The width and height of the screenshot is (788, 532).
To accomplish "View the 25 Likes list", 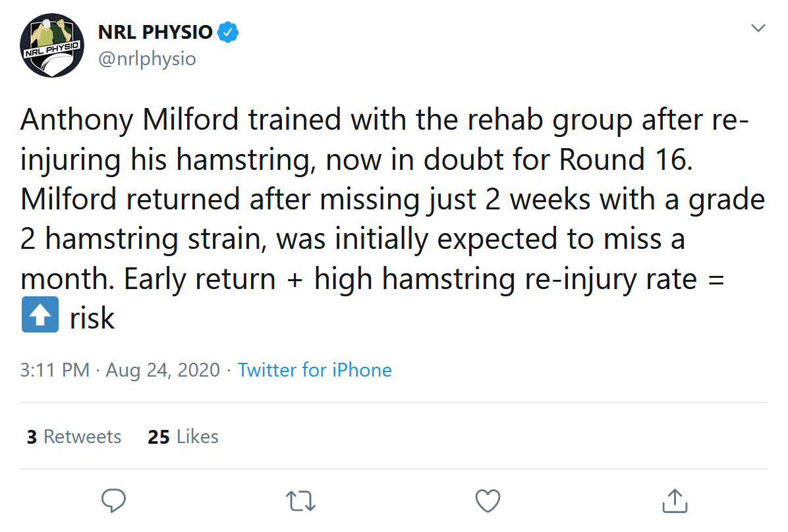I will click(x=183, y=437).
